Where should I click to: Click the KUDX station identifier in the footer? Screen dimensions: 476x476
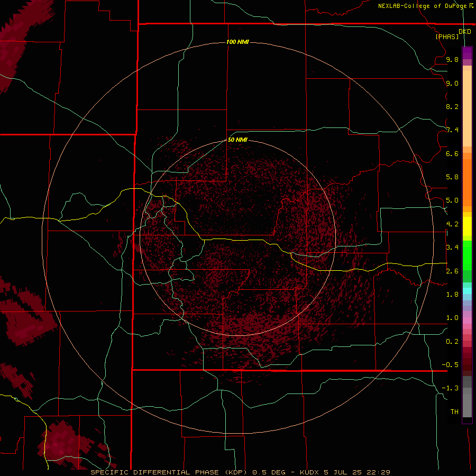click(309, 472)
